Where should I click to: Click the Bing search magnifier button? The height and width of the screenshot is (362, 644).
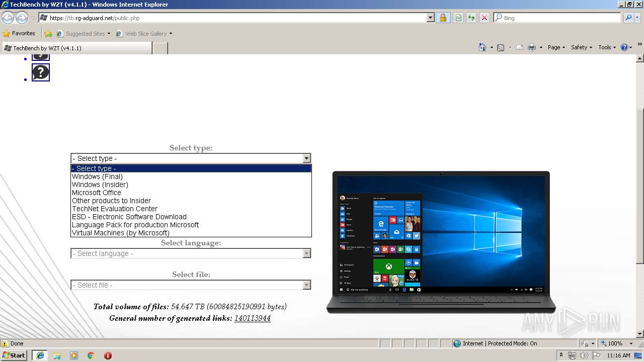[628, 18]
